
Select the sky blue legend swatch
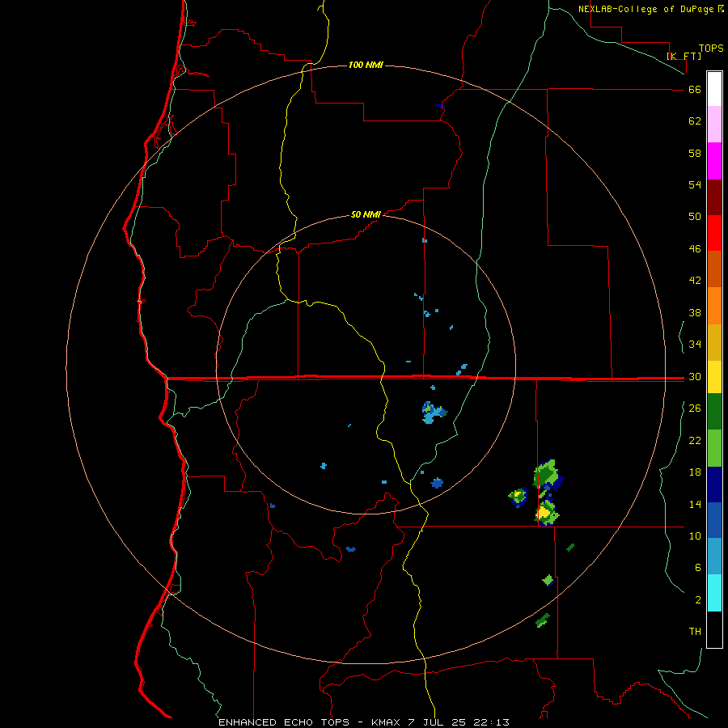pyautogui.click(x=714, y=557)
